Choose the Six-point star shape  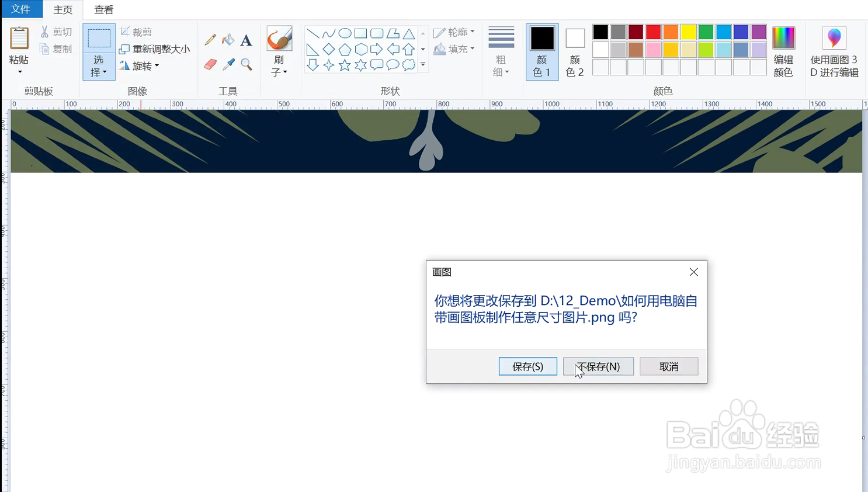coord(361,65)
